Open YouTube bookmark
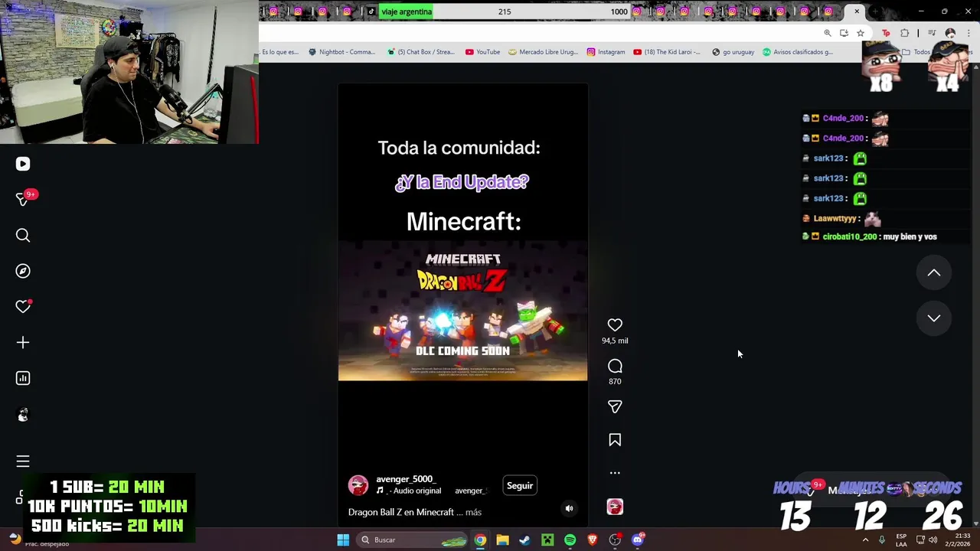This screenshot has height=551, width=980. pyautogui.click(x=482, y=52)
